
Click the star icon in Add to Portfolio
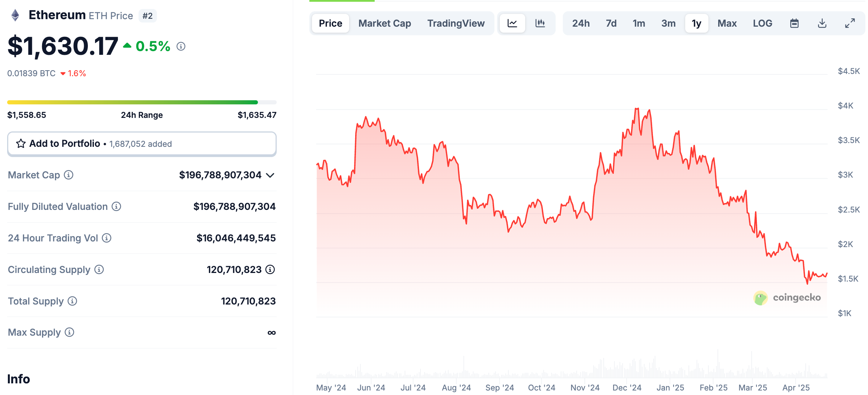(x=21, y=143)
